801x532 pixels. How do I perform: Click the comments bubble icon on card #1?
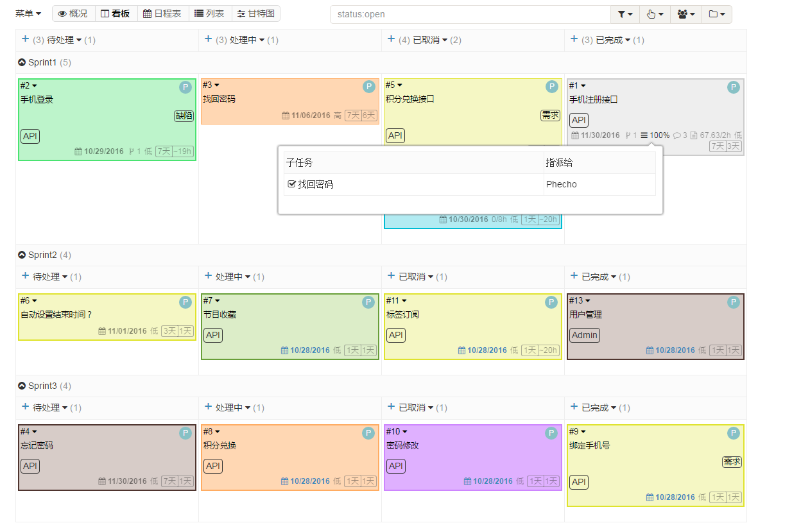[x=676, y=135]
